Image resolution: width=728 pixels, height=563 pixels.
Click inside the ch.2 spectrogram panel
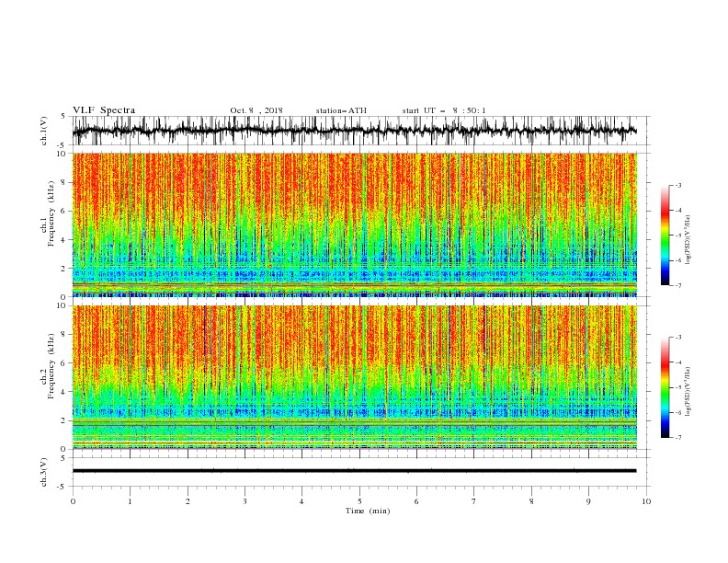(x=354, y=377)
